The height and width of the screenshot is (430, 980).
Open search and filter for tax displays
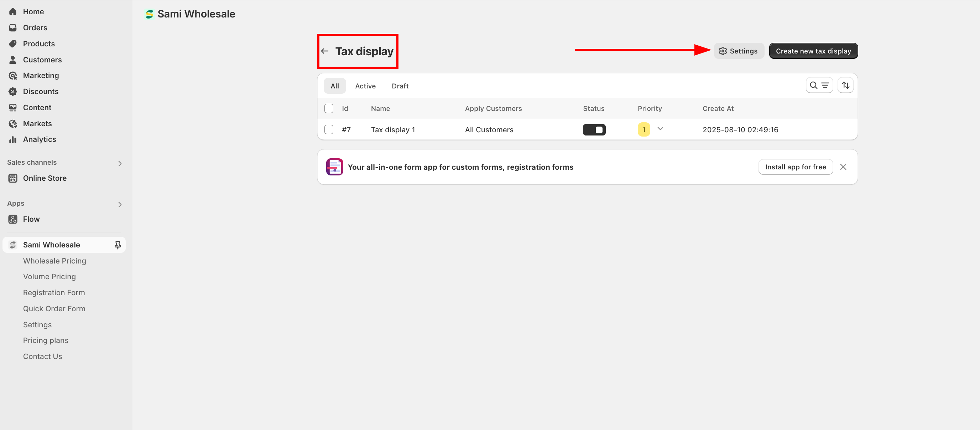point(819,85)
